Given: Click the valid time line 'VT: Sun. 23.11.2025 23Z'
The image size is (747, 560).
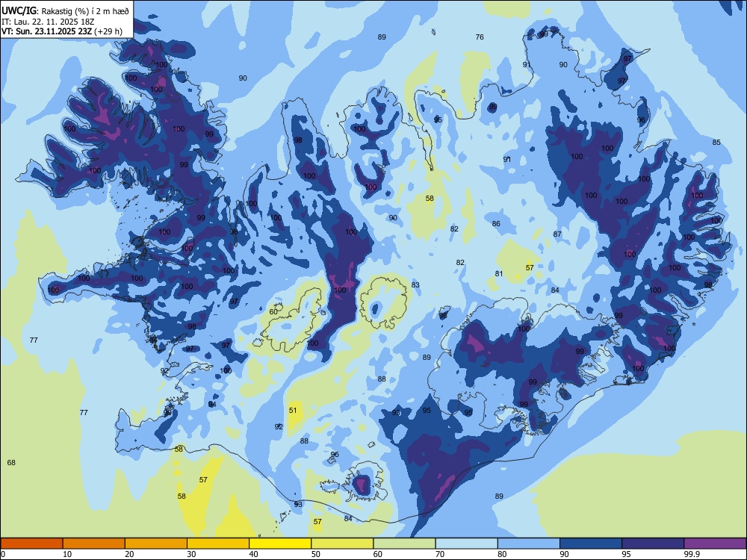Looking at the screenshot, I should click(46, 32).
